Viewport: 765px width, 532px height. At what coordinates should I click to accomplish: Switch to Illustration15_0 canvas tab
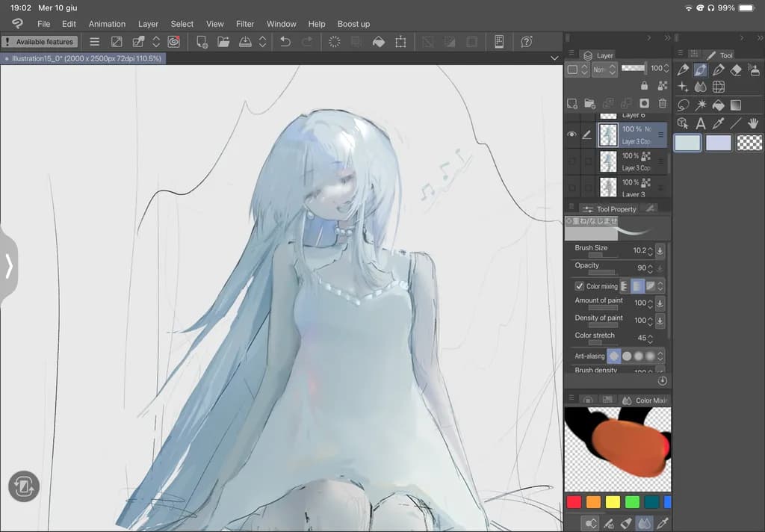coord(83,58)
